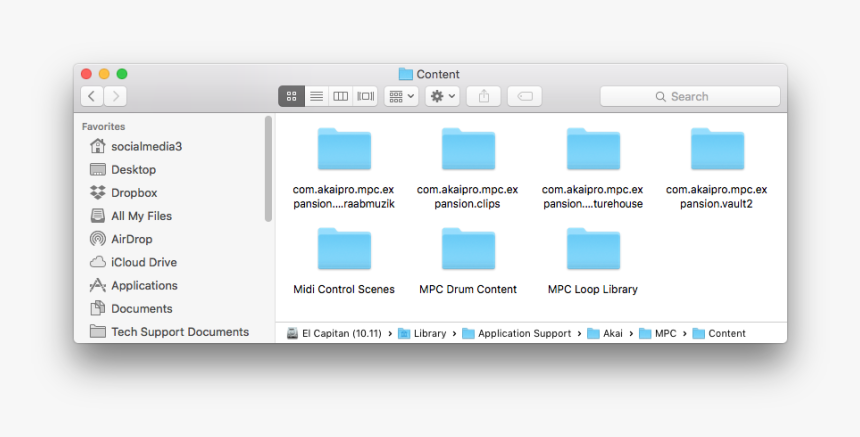Click the Applications 'A' icon
Screen dimensions: 860x437
[x=98, y=285]
